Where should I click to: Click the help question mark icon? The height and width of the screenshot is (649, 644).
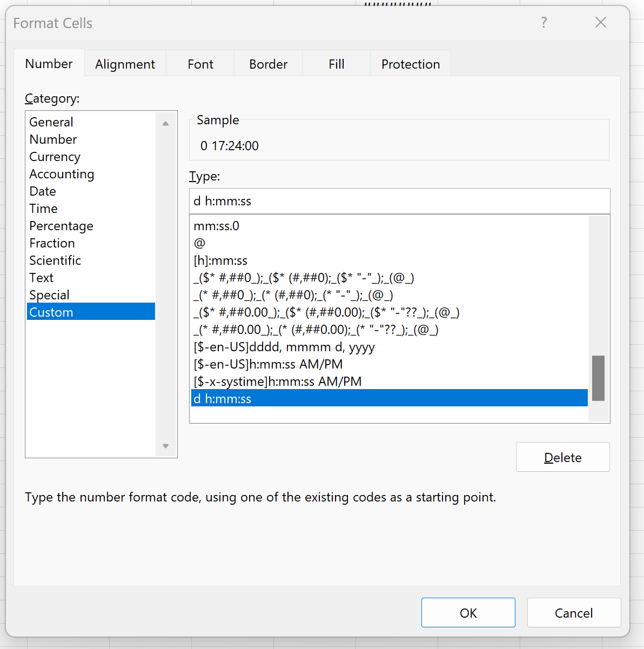[544, 23]
